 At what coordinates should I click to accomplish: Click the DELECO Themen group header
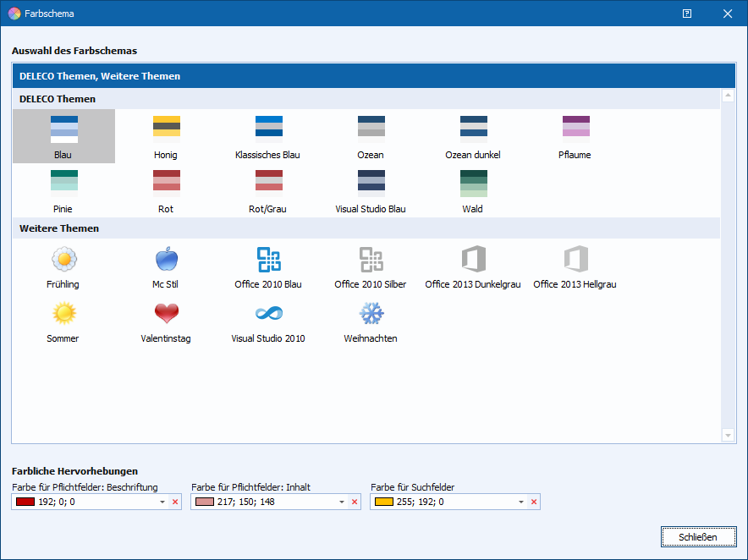[58, 99]
